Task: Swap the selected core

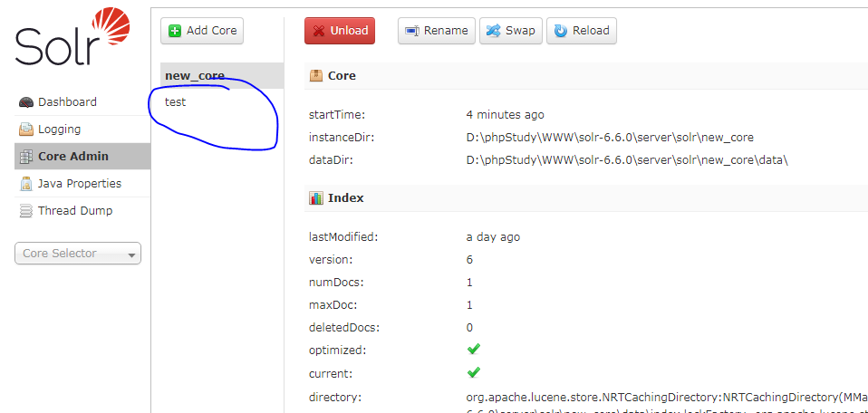Action: 511,31
